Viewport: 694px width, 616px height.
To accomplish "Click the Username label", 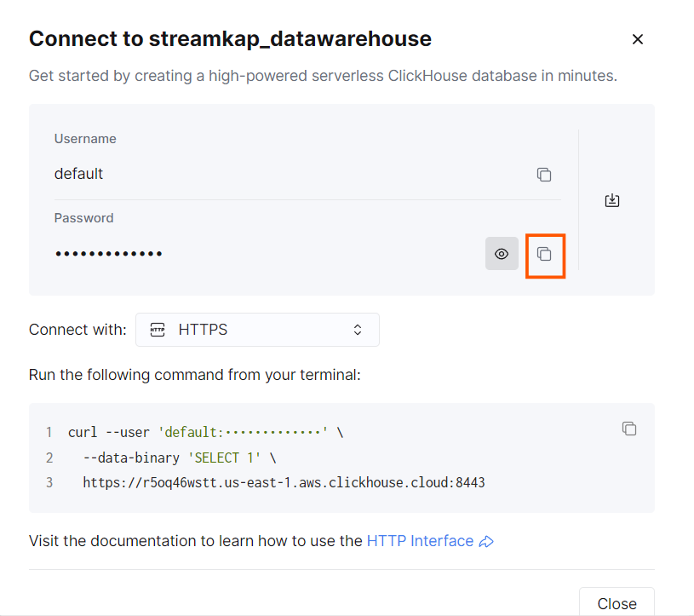I will [85, 139].
